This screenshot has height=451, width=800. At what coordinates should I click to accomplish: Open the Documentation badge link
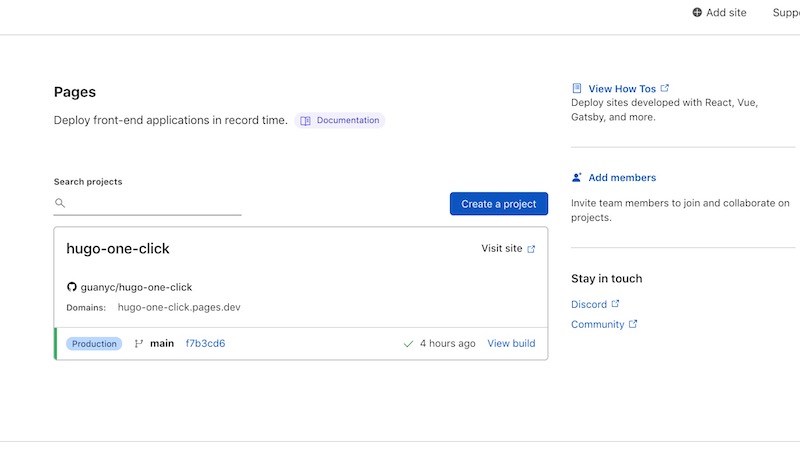pos(340,120)
